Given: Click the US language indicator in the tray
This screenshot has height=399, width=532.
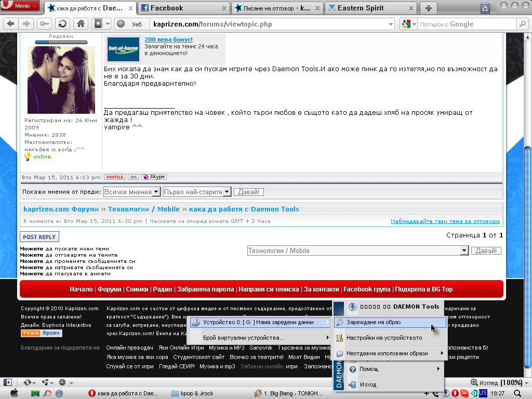Looking at the screenshot, I should pyautogui.click(x=483, y=393).
